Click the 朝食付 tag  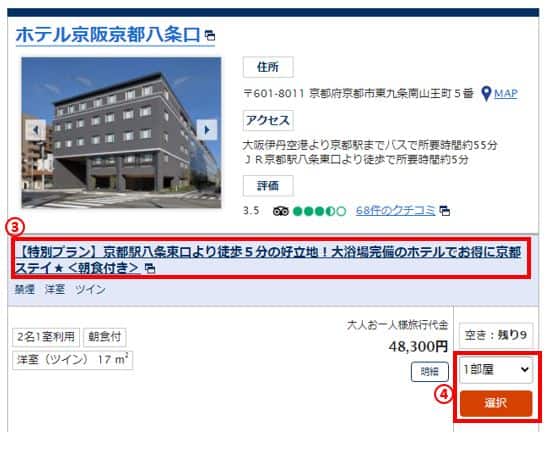(x=105, y=337)
